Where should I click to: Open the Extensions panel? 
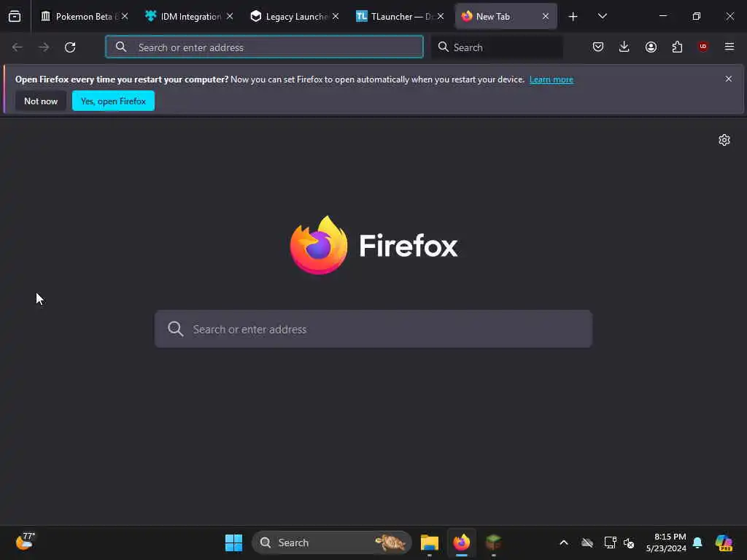pyautogui.click(x=677, y=47)
